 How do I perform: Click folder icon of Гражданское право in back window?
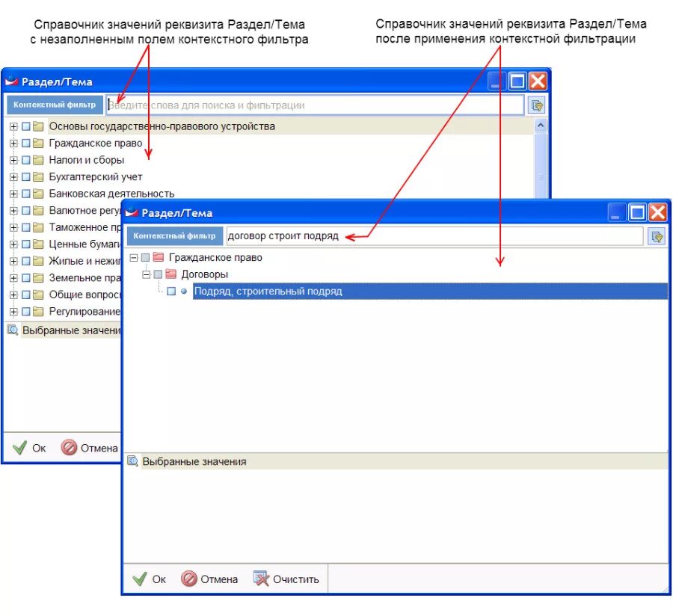point(38,143)
